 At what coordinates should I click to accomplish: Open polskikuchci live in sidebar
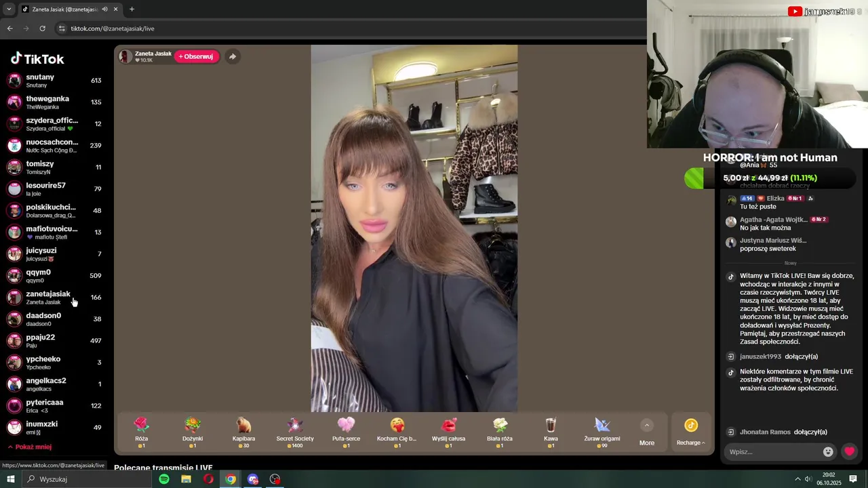(54, 211)
